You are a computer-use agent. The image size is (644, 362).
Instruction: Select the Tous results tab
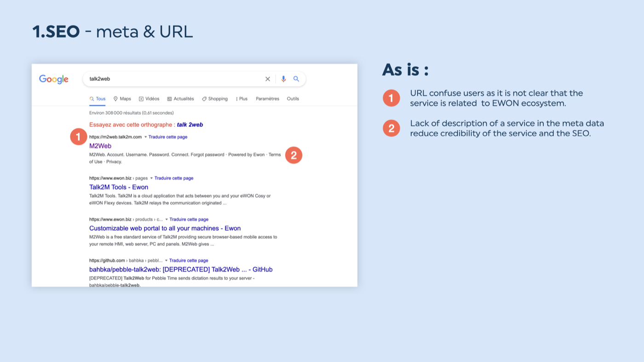click(x=98, y=99)
